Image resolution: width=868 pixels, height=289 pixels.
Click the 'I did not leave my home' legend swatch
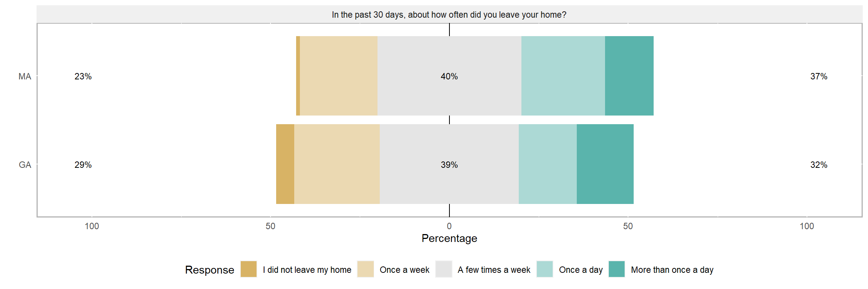pos(248,269)
